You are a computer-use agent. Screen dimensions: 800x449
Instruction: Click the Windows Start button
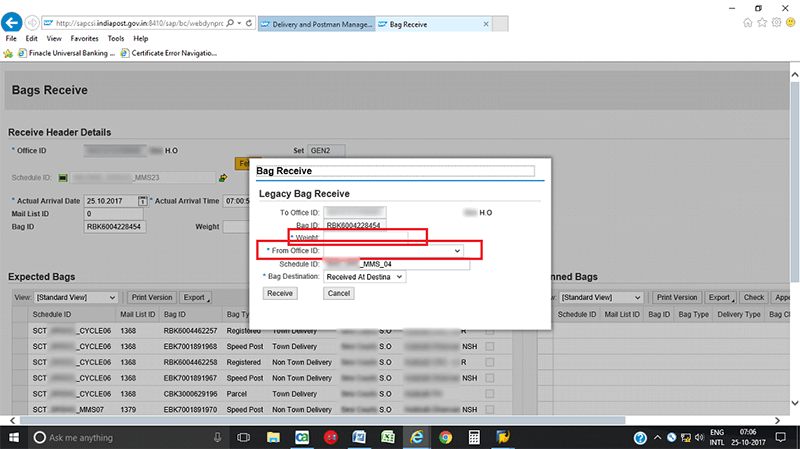pos(15,437)
